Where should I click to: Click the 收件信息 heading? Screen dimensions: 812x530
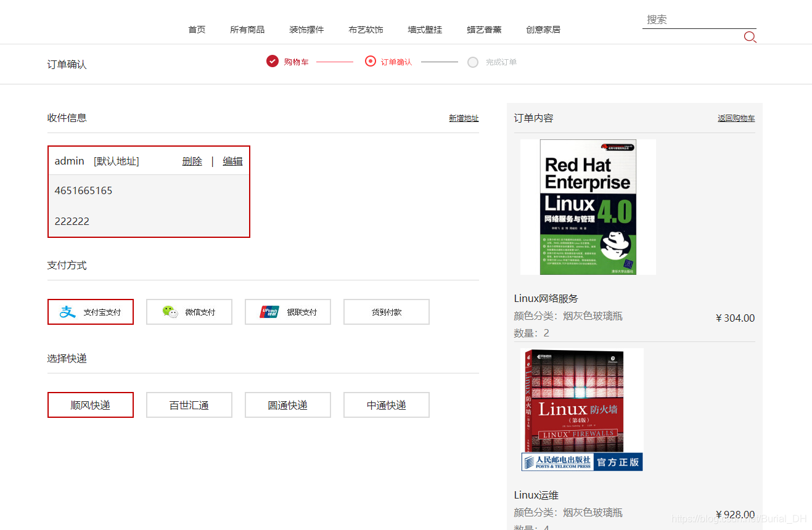(67, 118)
